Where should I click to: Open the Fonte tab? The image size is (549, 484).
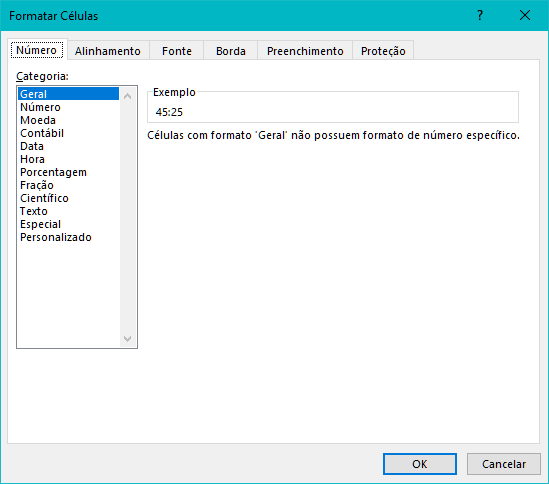(177, 51)
